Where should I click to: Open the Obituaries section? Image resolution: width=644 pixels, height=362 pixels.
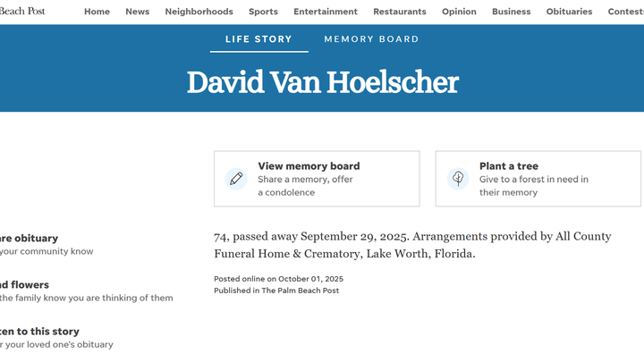[569, 12]
